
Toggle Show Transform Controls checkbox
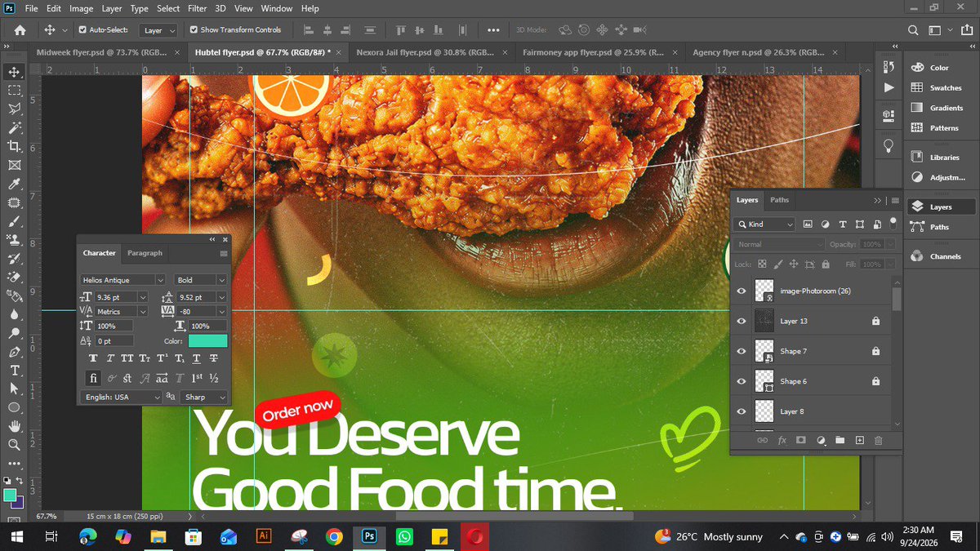coord(194,29)
